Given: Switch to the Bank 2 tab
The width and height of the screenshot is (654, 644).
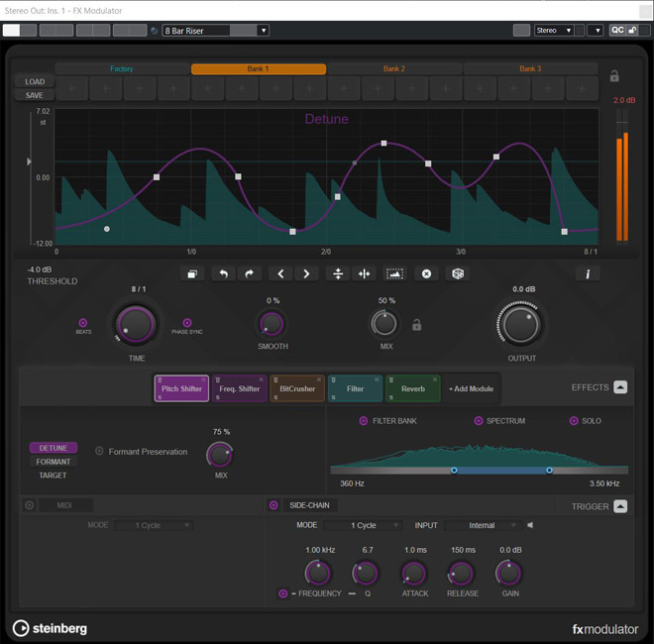Looking at the screenshot, I should click(x=394, y=68).
